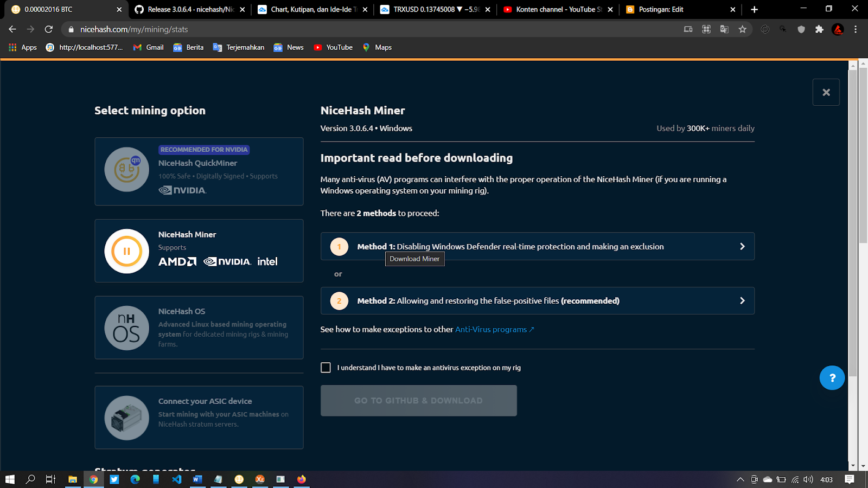
Task: Close the mining option dialog with X
Action: (x=826, y=92)
